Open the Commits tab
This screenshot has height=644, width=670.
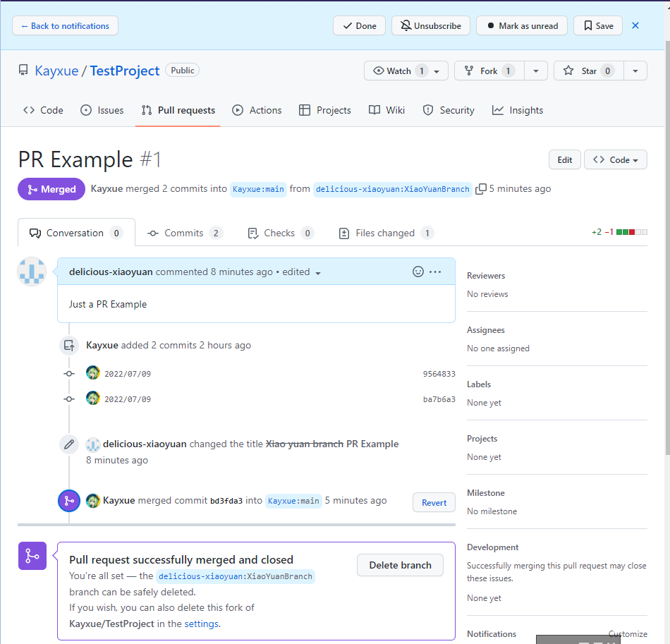pyautogui.click(x=185, y=233)
